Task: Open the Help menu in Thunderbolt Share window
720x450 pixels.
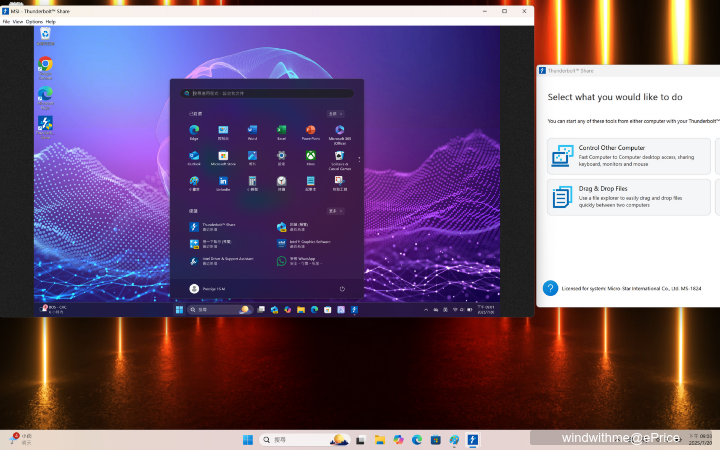Action: click(51, 22)
